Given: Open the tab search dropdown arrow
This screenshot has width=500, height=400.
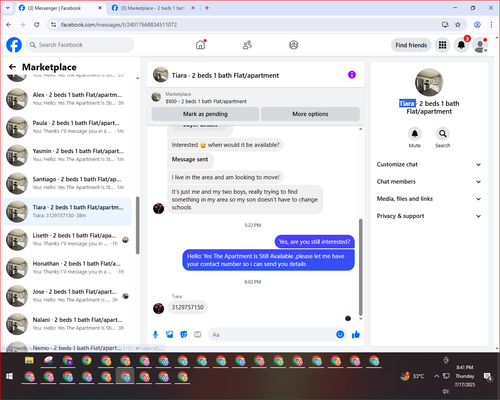Looking at the screenshot, I should [x=8, y=8].
